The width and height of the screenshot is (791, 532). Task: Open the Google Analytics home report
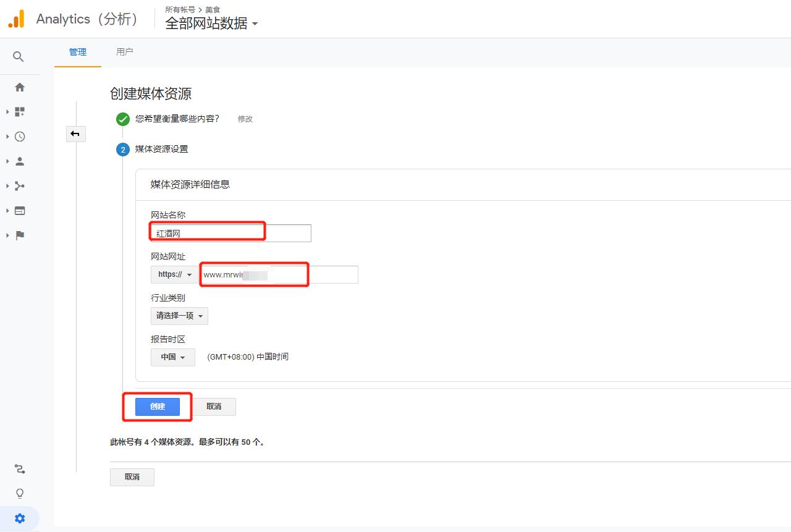tap(19, 87)
